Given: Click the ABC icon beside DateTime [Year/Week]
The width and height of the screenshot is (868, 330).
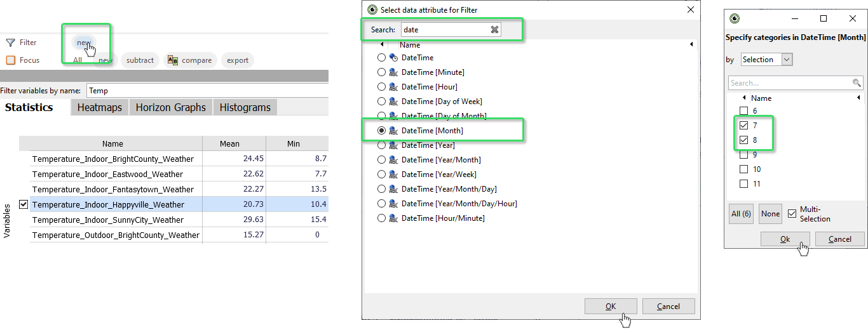Looking at the screenshot, I should [393, 175].
